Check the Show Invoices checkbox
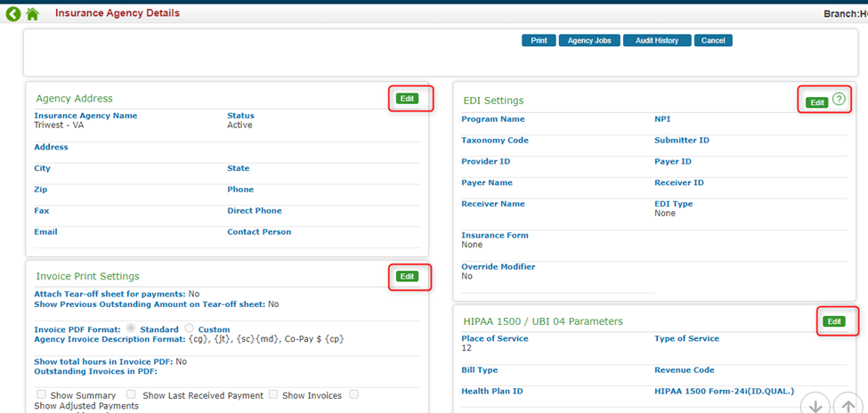The image size is (868, 413). pyautogui.click(x=273, y=394)
